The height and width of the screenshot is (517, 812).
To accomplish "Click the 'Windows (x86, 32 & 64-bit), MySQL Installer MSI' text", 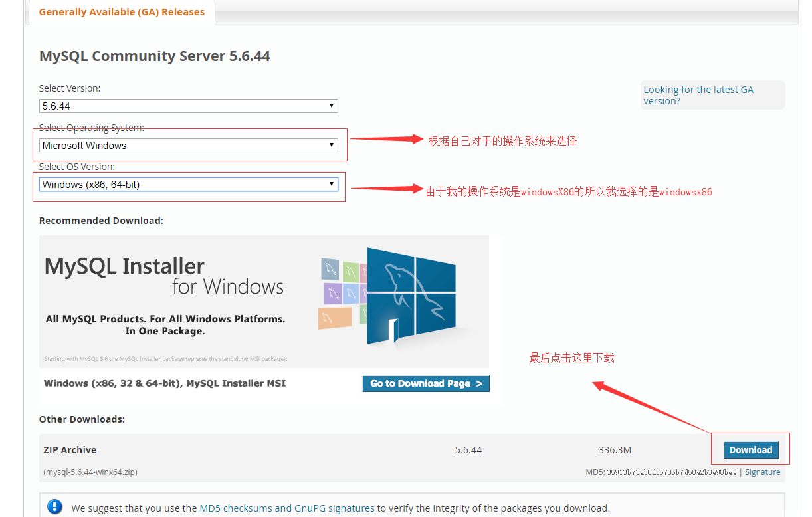I will [x=165, y=383].
